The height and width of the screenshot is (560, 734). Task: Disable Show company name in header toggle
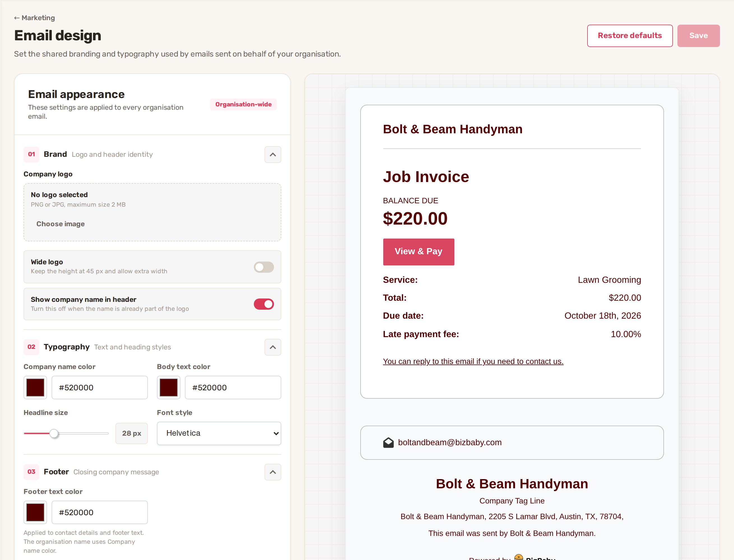coord(264,304)
